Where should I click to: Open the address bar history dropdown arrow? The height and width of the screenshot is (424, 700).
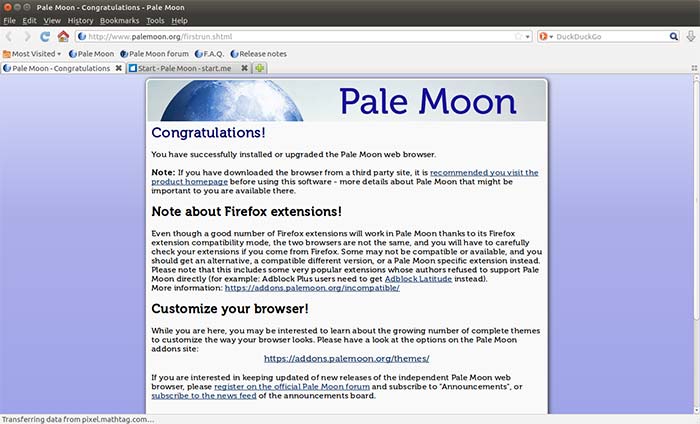click(x=528, y=37)
